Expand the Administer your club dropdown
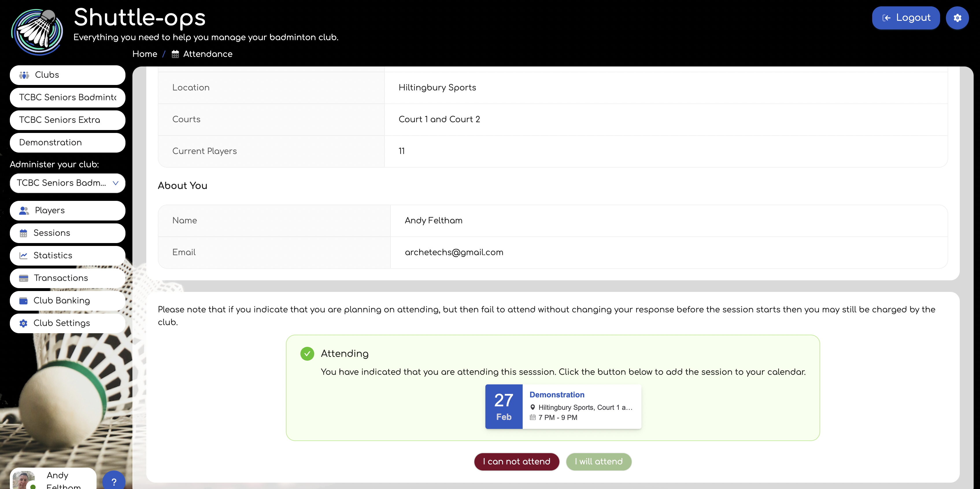The height and width of the screenshot is (489, 980). 67,183
